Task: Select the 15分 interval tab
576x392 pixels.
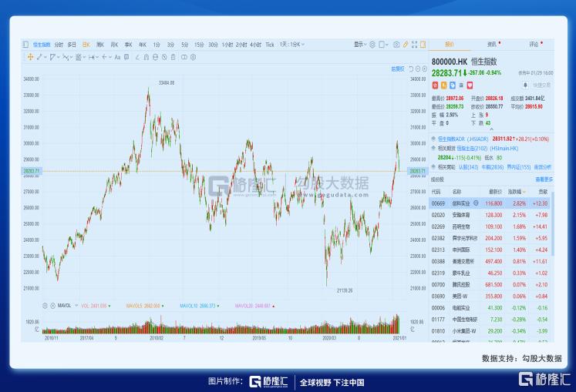Action: coord(199,45)
